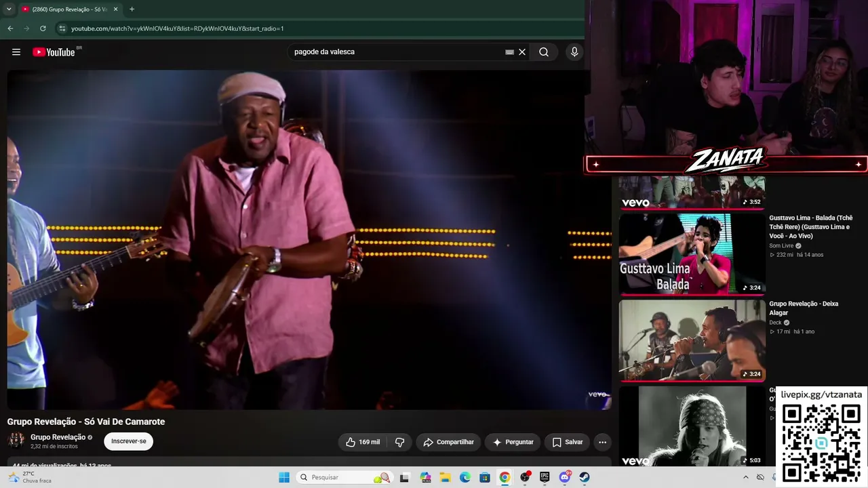The height and width of the screenshot is (488, 868).
Task: Expand the system tray hidden icons chevron
Action: coord(746,477)
